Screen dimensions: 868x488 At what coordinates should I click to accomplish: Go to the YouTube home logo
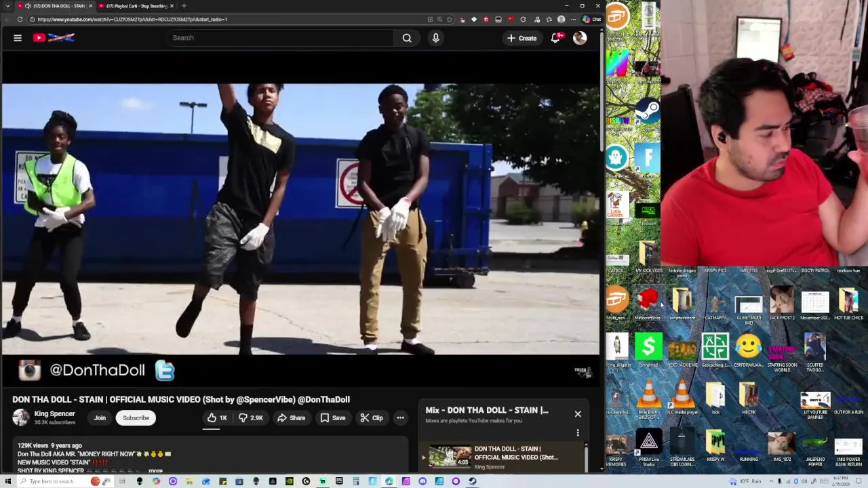54,38
